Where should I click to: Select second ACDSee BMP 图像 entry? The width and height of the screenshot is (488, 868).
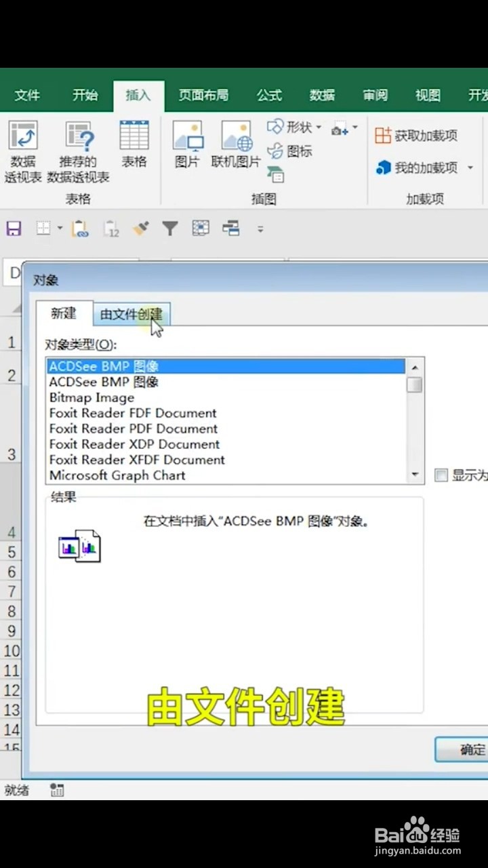[226, 382]
